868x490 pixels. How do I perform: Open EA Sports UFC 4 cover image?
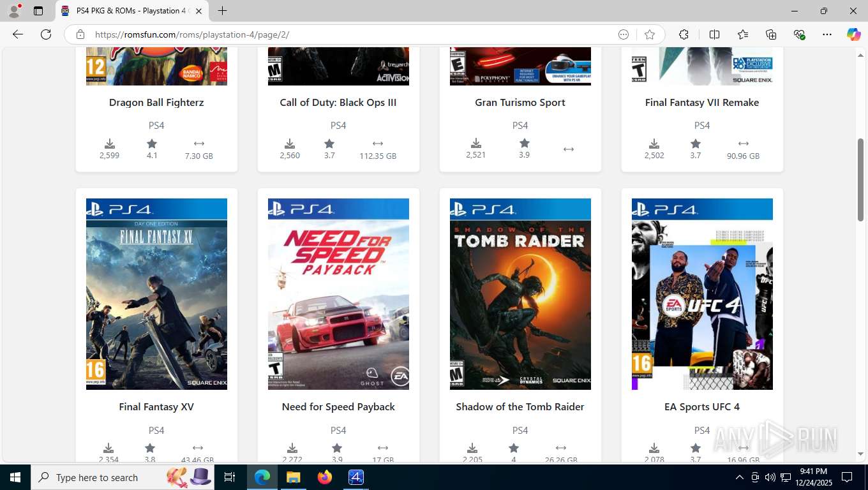pos(702,294)
